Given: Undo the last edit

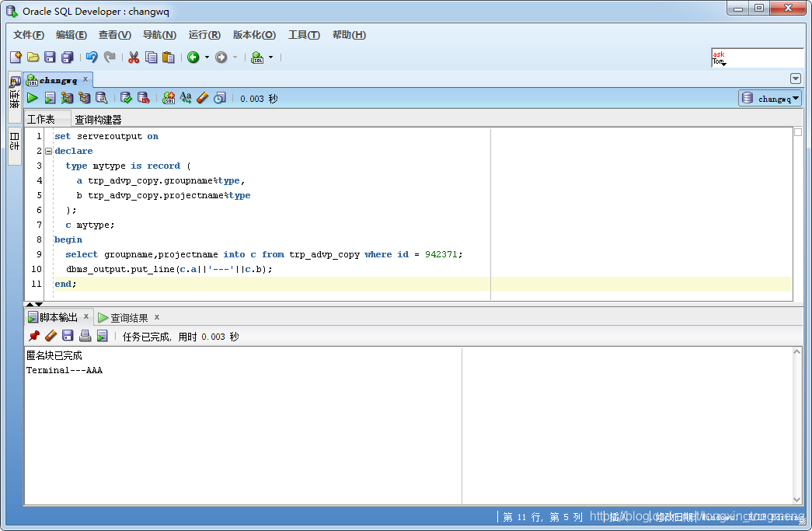Looking at the screenshot, I should click(x=92, y=57).
